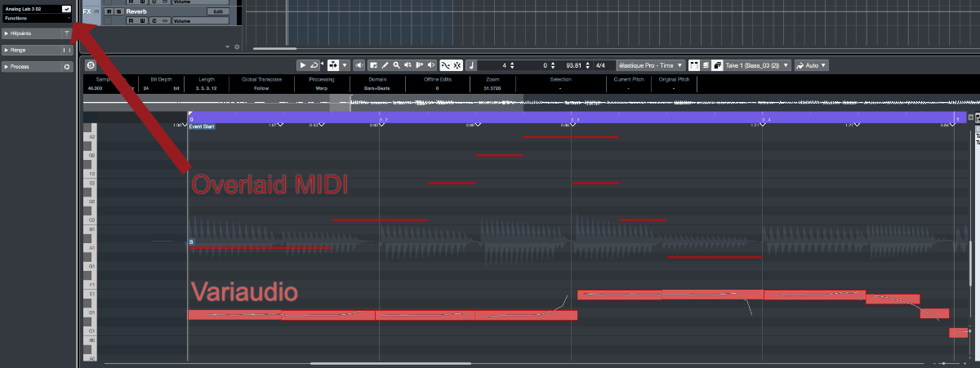
Task: Expand the Range section
Action: point(7,50)
